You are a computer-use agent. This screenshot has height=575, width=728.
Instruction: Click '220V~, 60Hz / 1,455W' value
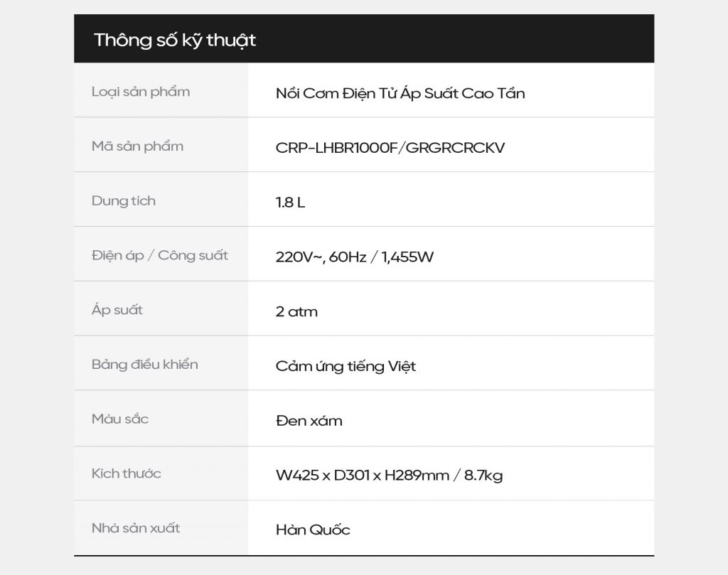(x=355, y=257)
